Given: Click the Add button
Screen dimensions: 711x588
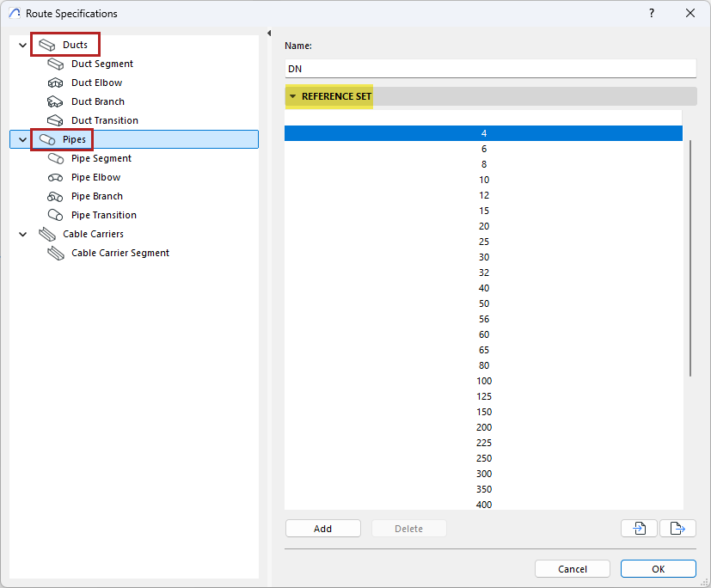Looking at the screenshot, I should pos(323,529).
